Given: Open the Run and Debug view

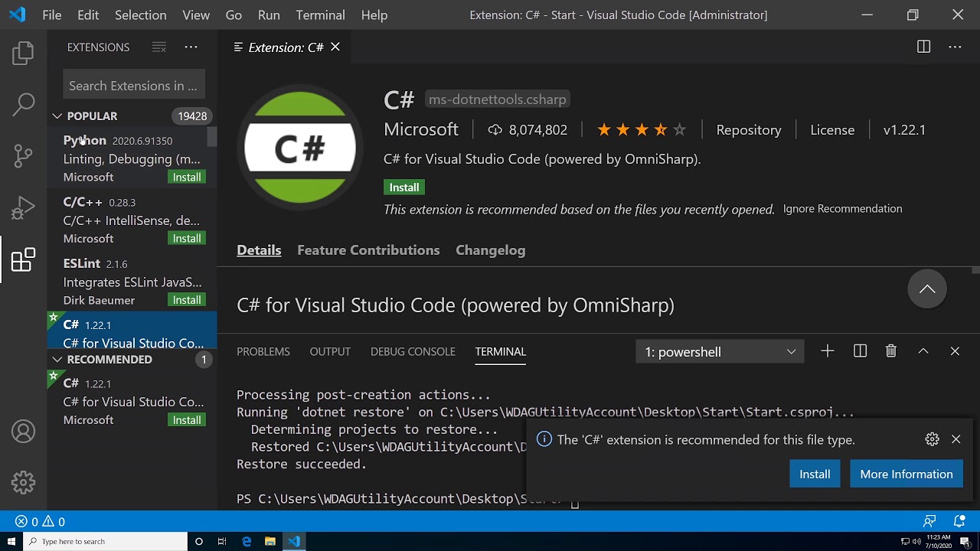Looking at the screenshot, I should tap(23, 207).
